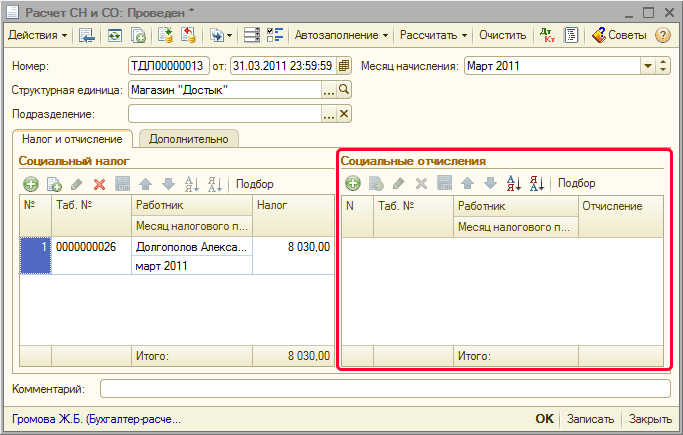Add a row in Социальные отчисления table
This screenshot has width=683, height=435.
click(352, 183)
